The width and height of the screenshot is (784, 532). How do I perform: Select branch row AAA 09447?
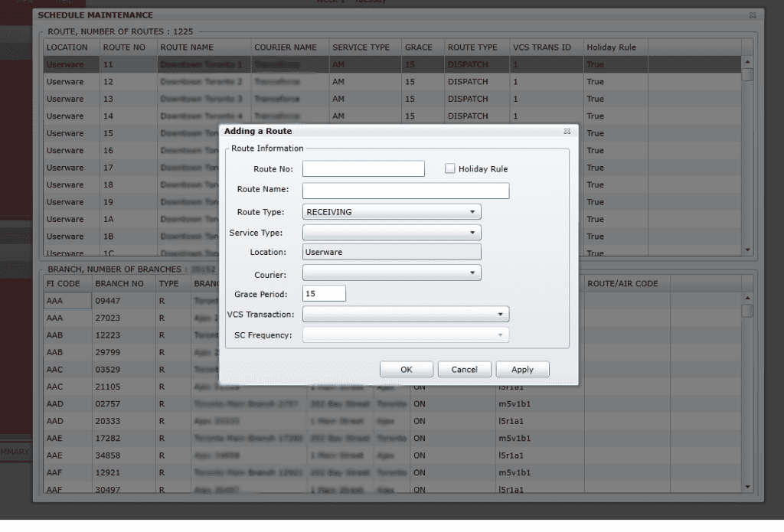[x=107, y=300]
